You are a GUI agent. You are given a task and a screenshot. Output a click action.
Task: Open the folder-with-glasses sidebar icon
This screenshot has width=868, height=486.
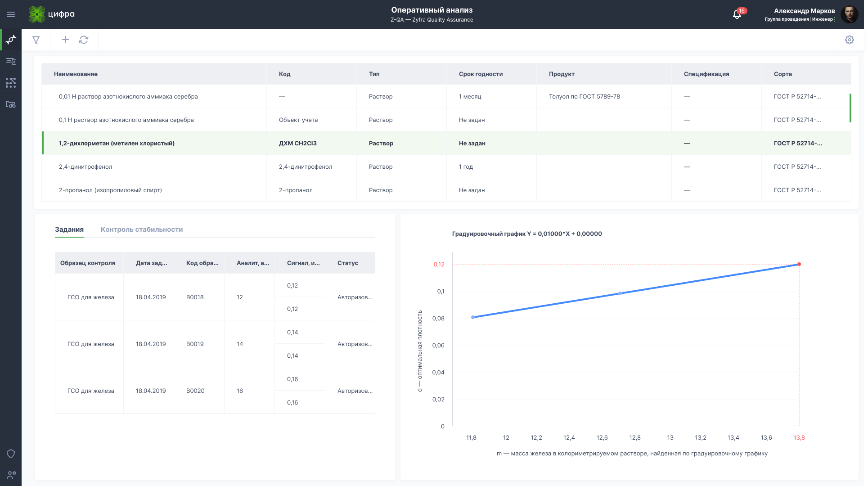pos(11,104)
